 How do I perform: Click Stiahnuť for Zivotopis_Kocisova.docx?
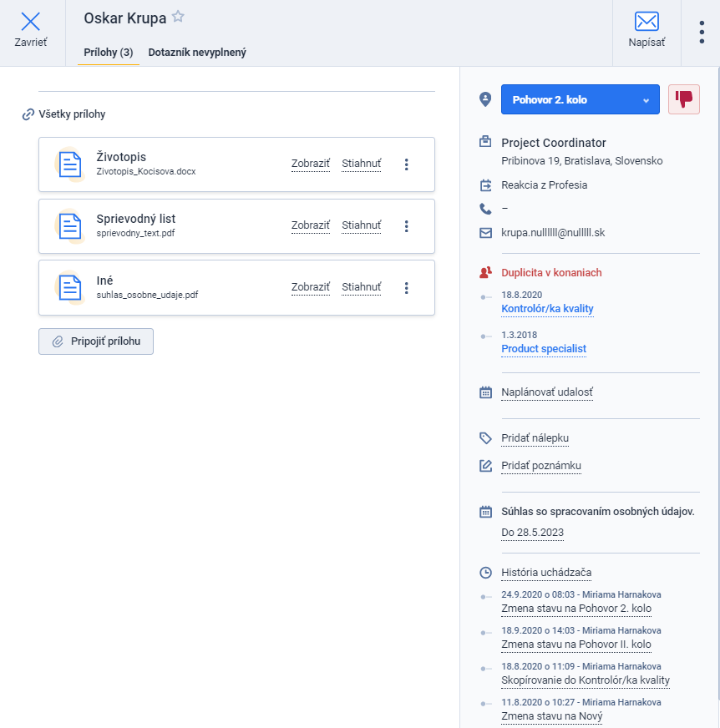click(362, 164)
